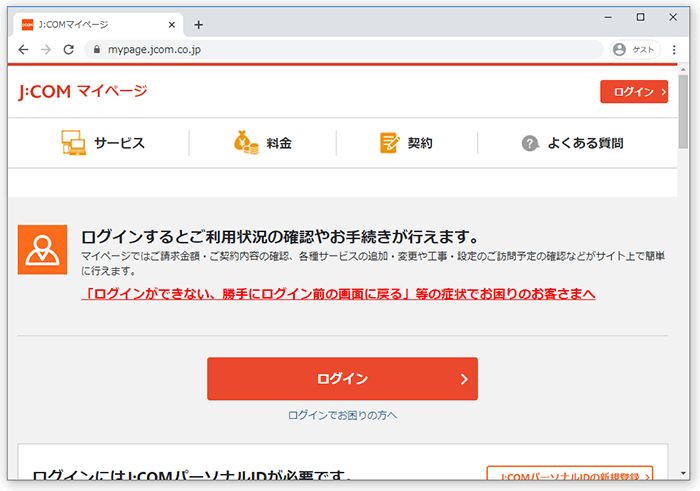The height and width of the screenshot is (491, 700).
Task: Maximize the browser window
Action: pos(641,17)
